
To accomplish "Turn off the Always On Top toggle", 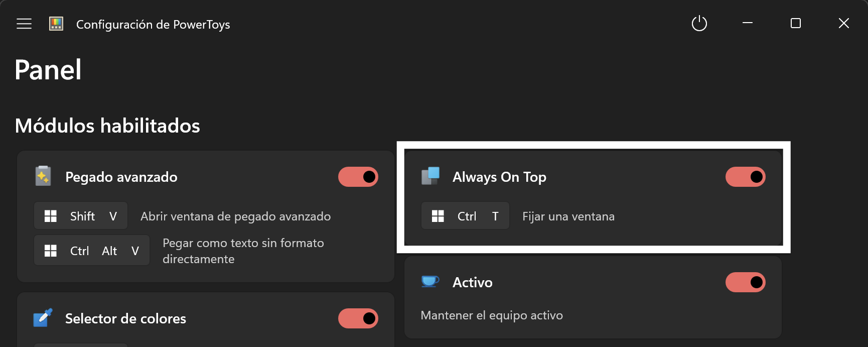I will tap(746, 177).
